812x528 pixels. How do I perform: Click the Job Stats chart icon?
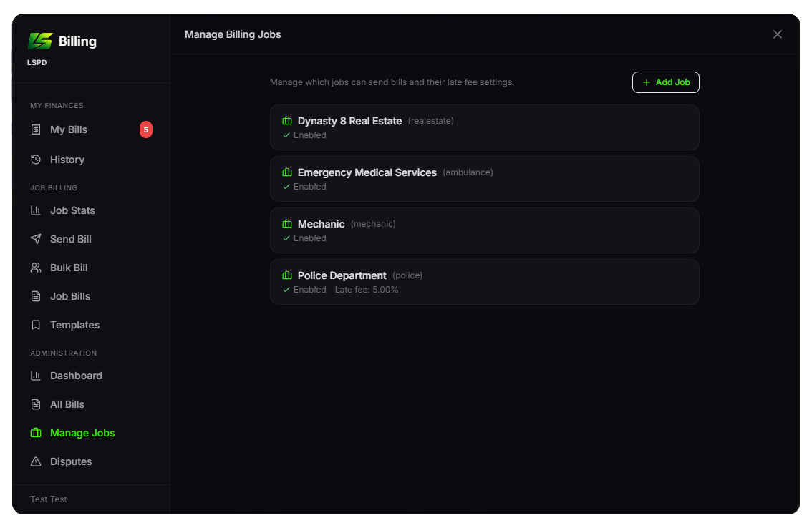[36, 210]
